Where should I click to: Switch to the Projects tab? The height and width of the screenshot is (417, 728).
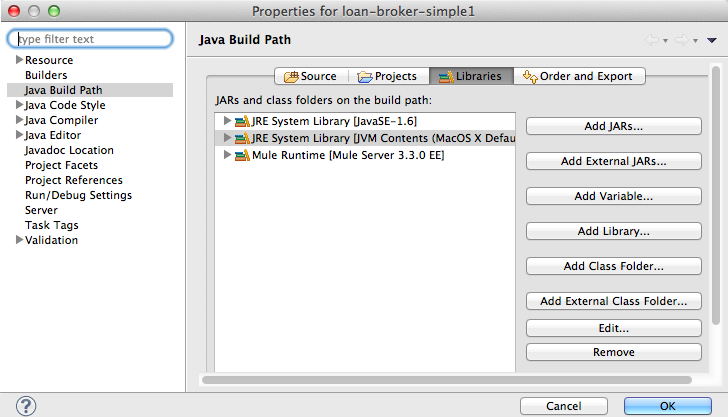point(388,76)
